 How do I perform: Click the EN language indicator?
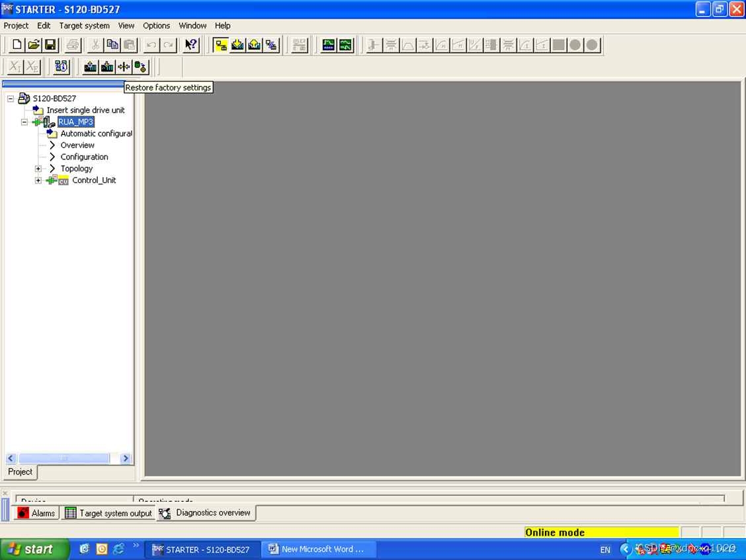(604, 549)
